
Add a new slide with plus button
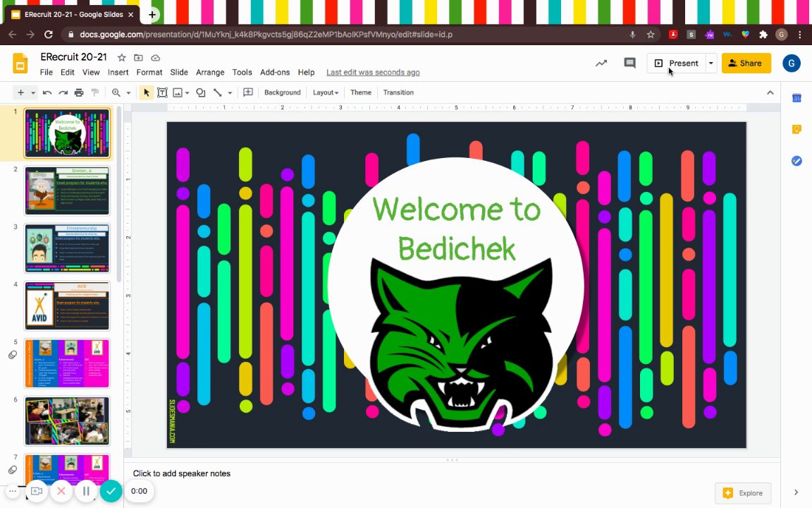tap(20, 92)
